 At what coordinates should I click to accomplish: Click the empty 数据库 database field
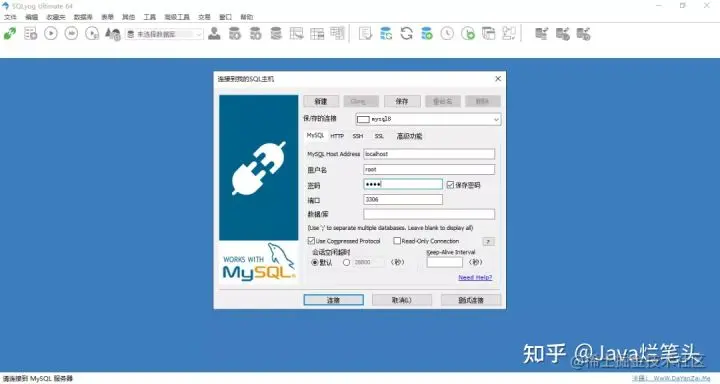[429, 214]
